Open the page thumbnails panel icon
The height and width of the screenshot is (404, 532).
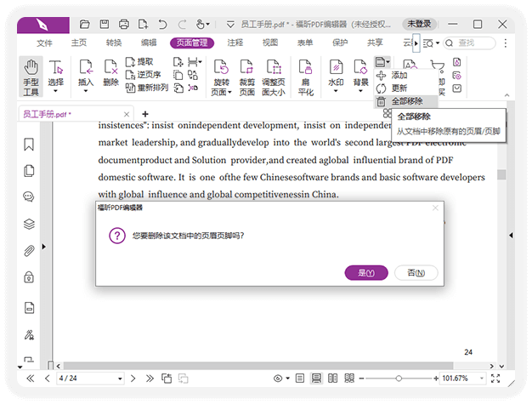click(x=29, y=171)
